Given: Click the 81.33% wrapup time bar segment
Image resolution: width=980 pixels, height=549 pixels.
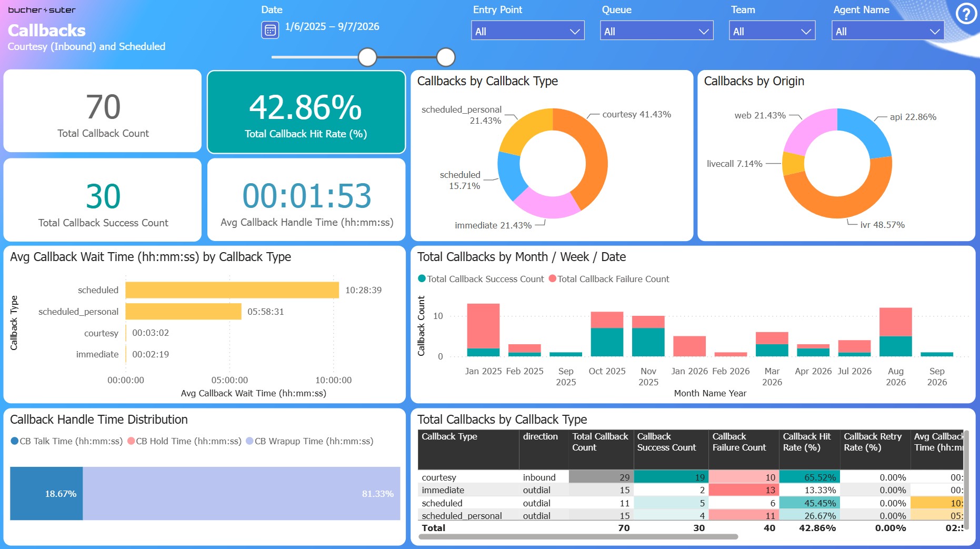Looking at the screenshot, I should [242, 494].
